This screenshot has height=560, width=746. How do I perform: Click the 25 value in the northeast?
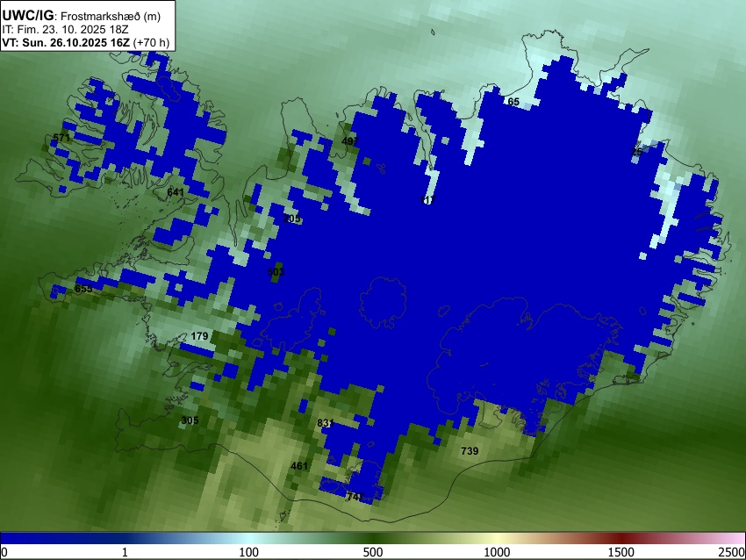pyautogui.click(x=636, y=152)
